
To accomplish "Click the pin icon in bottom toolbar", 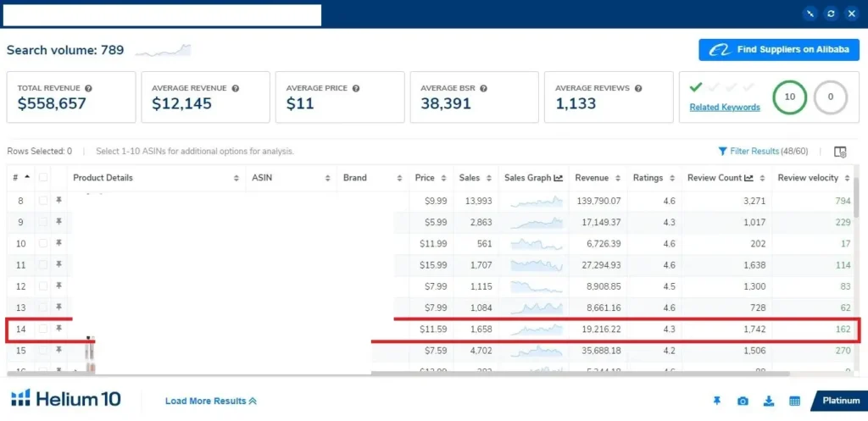I will pos(717,401).
